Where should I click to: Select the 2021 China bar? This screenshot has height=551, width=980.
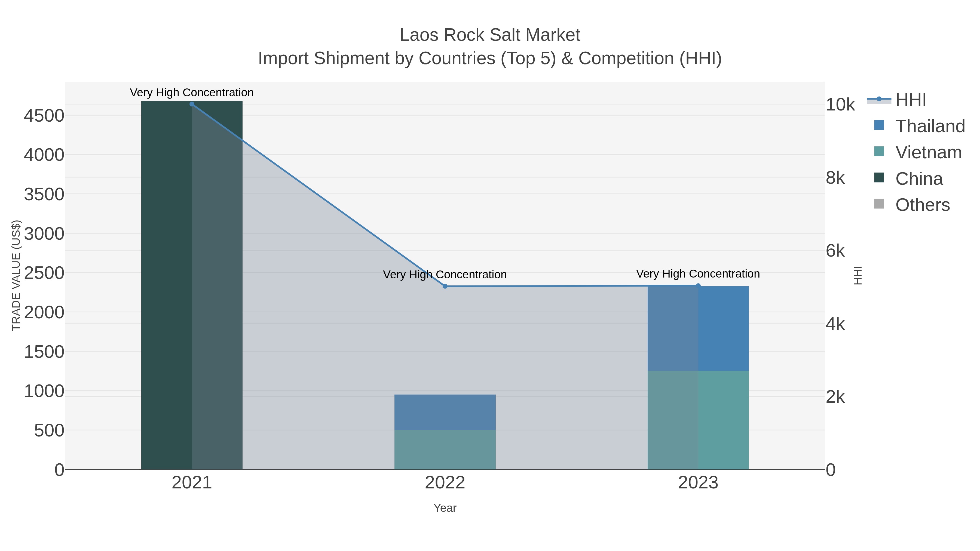point(192,285)
